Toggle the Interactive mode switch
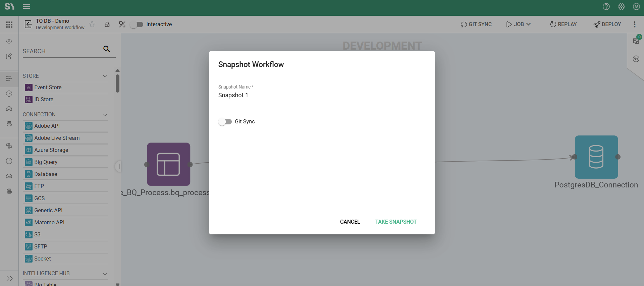 [137, 24]
